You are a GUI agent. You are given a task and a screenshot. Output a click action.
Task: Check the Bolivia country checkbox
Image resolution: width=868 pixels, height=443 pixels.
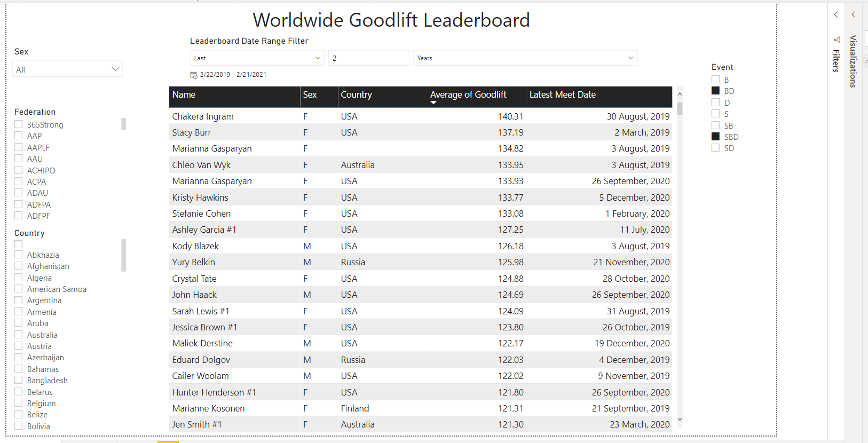pos(18,426)
